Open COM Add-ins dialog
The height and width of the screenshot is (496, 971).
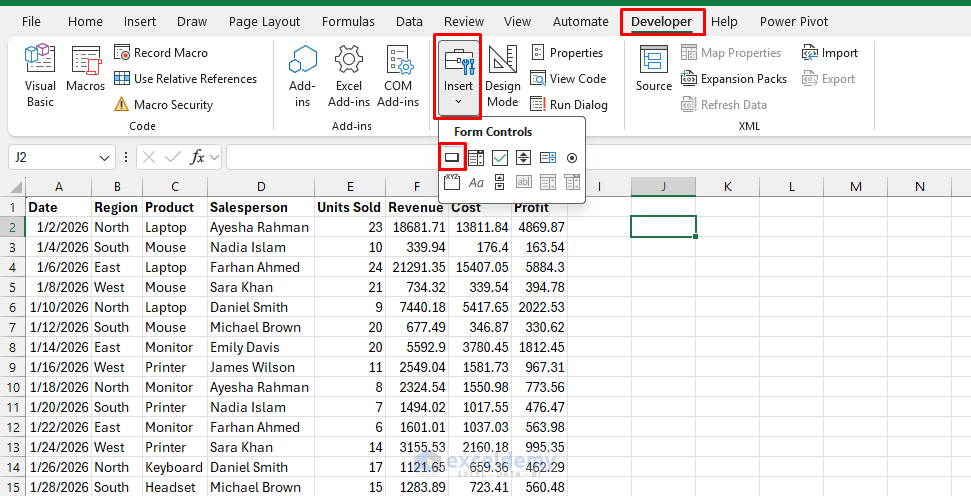pyautogui.click(x=398, y=76)
